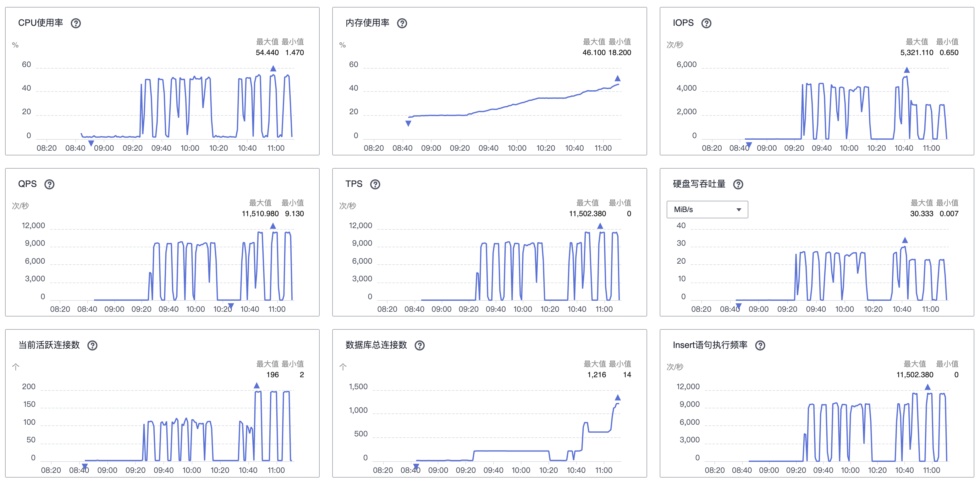Image resolution: width=980 pixels, height=482 pixels.
Task: Open help for Insert语句执行频率
Action: pyautogui.click(x=760, y=345)
